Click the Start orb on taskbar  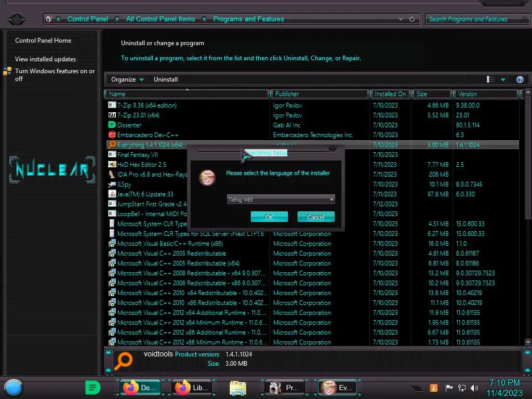(14, 388)
